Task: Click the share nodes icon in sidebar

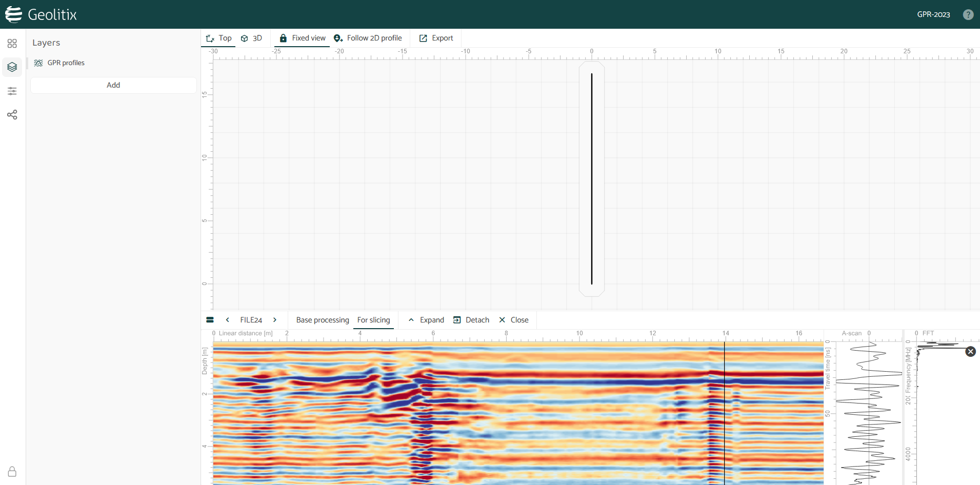Action: tap(12, 115)
